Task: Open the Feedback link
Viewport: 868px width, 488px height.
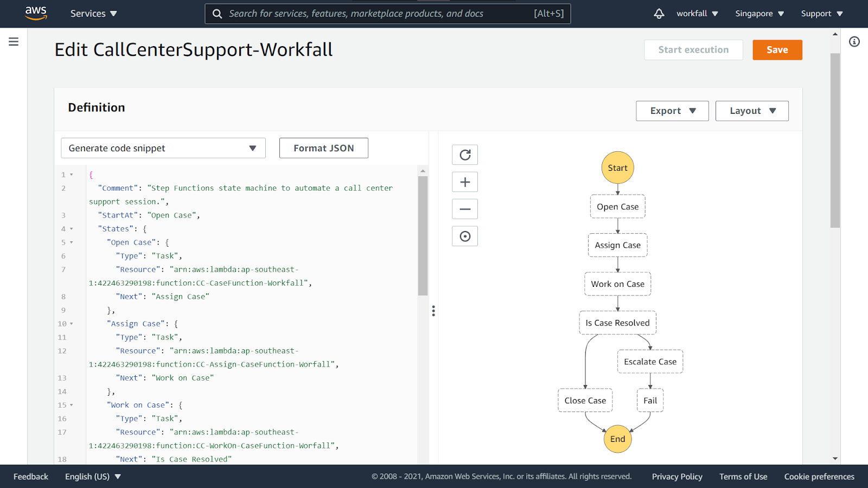Action: (31, 477)
